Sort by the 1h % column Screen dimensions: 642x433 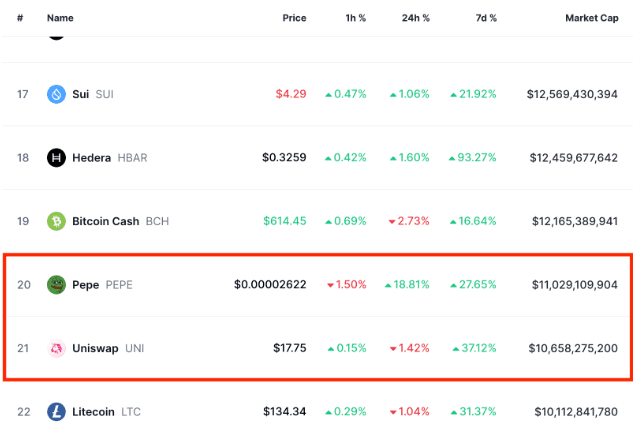tap(352, 18)
